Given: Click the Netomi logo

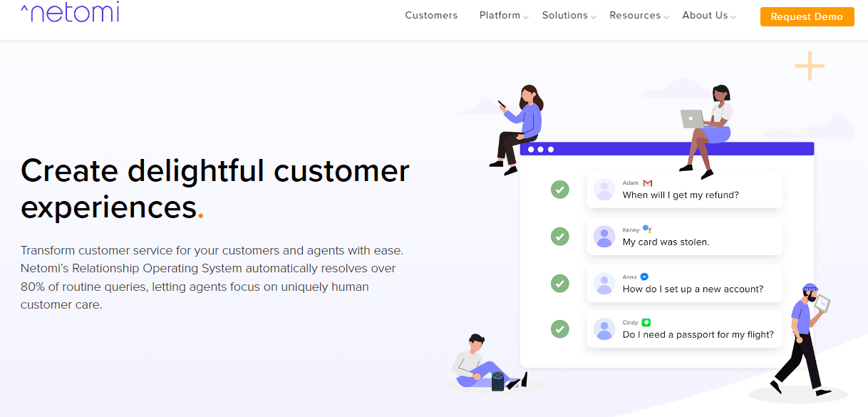Looking at the screenshot, I should 70,12.
